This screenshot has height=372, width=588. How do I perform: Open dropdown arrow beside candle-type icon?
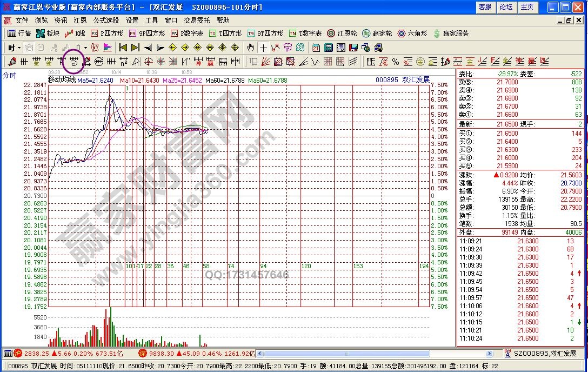86,48
